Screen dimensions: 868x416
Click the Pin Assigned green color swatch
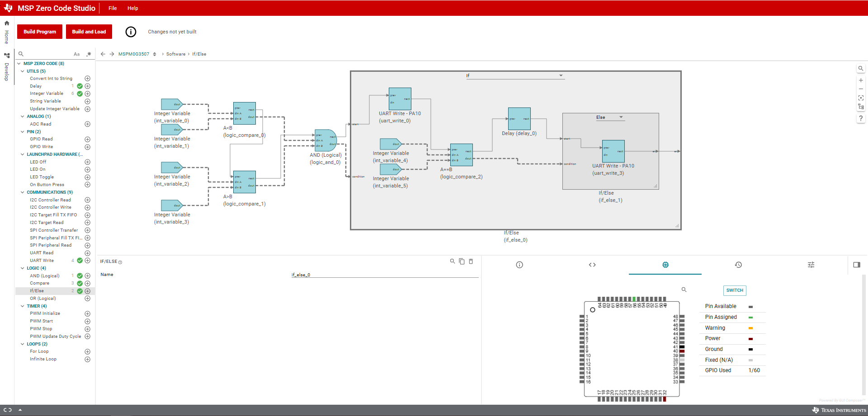(750, 318)
